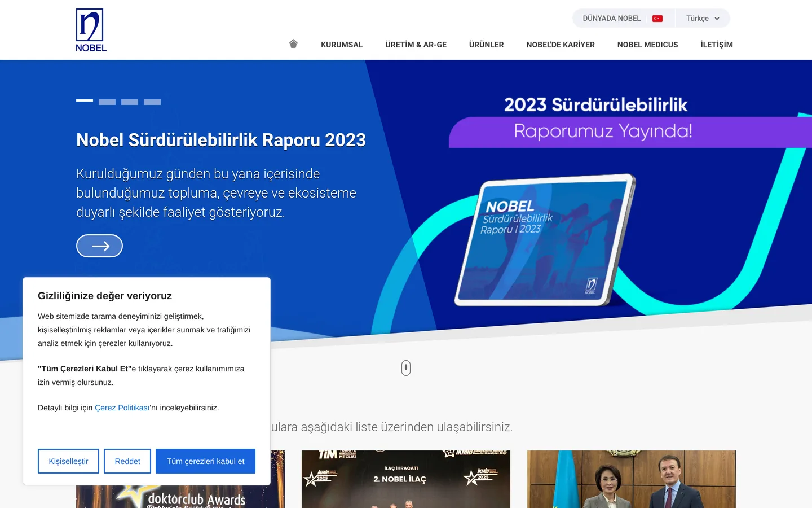Click the Raporumuz Yayında! banner text
812x508 pixels.
coord(603,131)
